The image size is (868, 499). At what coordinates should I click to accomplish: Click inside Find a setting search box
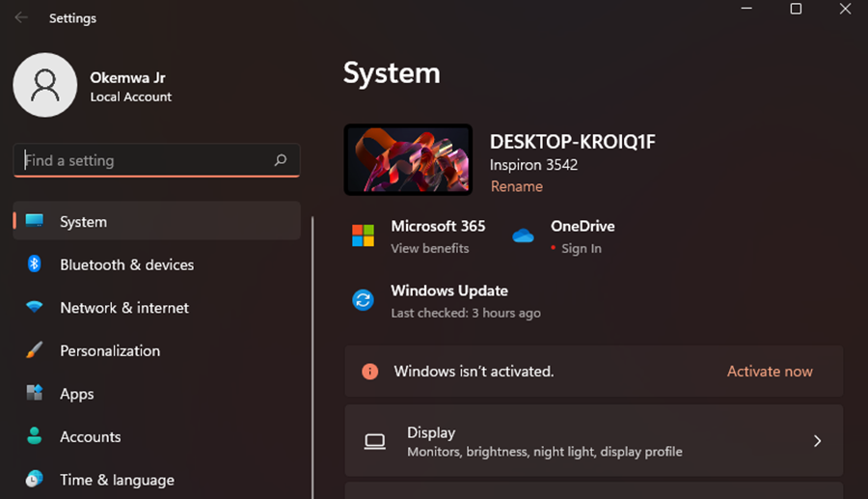pos(145,161)
